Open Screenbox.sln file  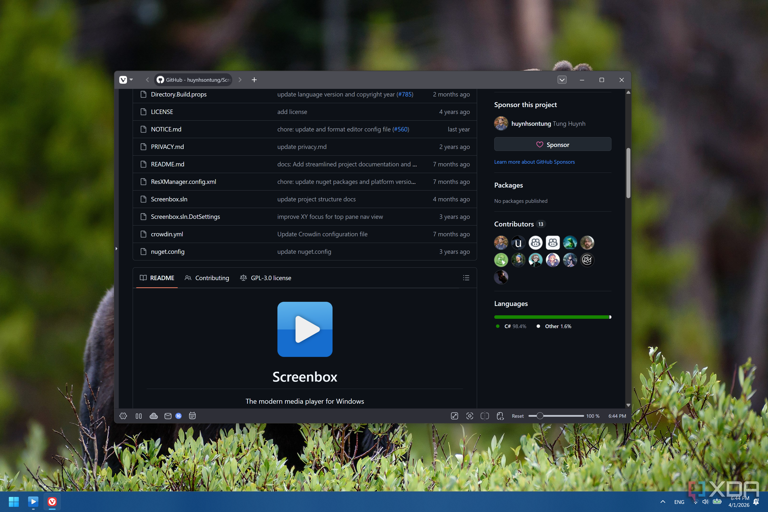pos(169,199)
